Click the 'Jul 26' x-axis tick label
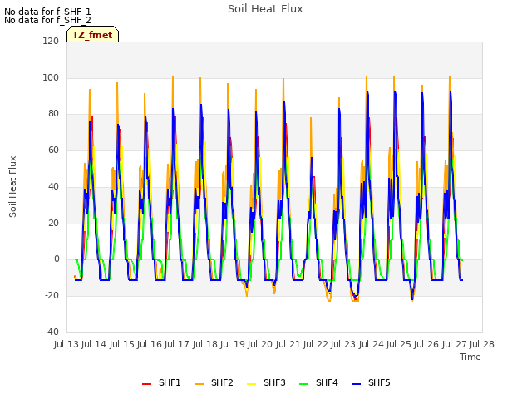Screen dimensions: 532x399 (426, 344)
